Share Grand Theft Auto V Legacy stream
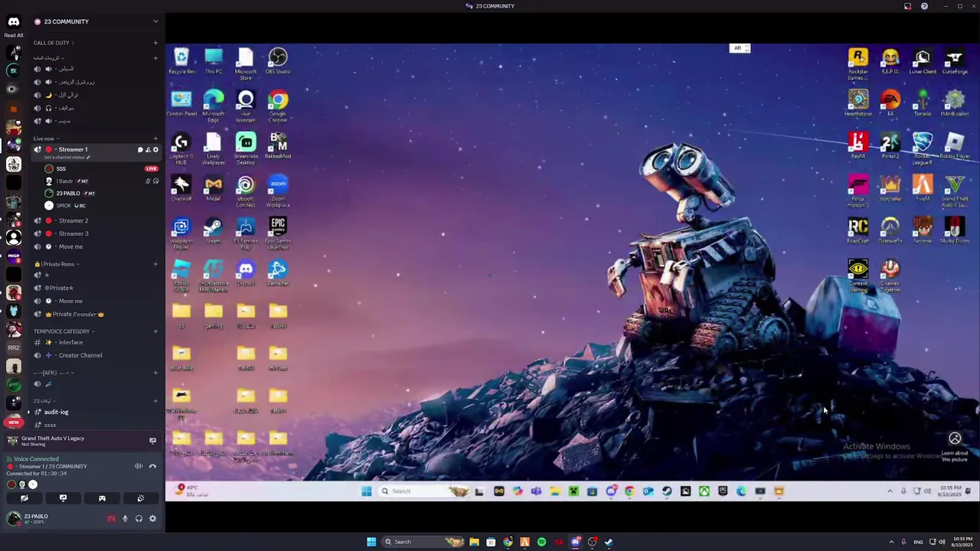980x551 pixels. [x=152, y=441]
